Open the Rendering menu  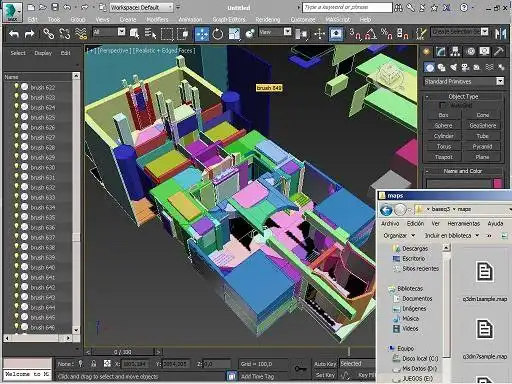pyautogui.click(x=268, y=20)
